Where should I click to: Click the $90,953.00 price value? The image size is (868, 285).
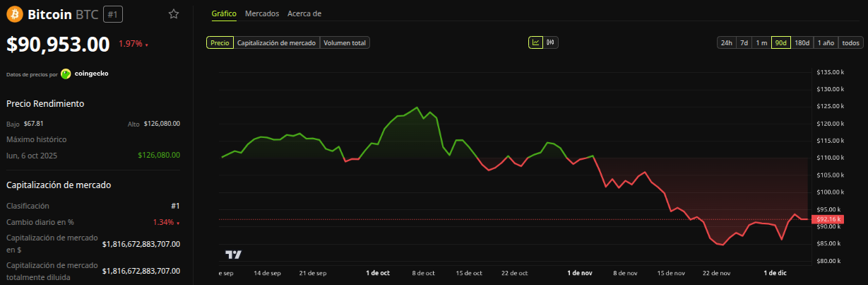point(58,45)
